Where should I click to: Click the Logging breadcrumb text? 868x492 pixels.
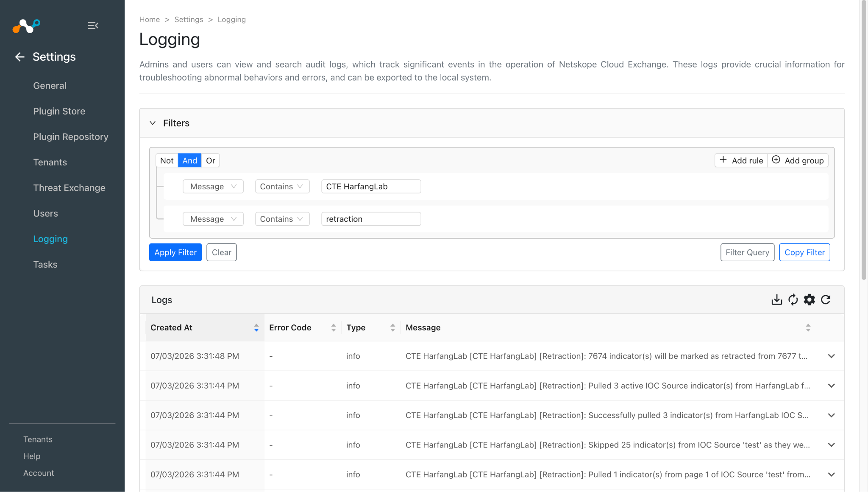(231, 20)
